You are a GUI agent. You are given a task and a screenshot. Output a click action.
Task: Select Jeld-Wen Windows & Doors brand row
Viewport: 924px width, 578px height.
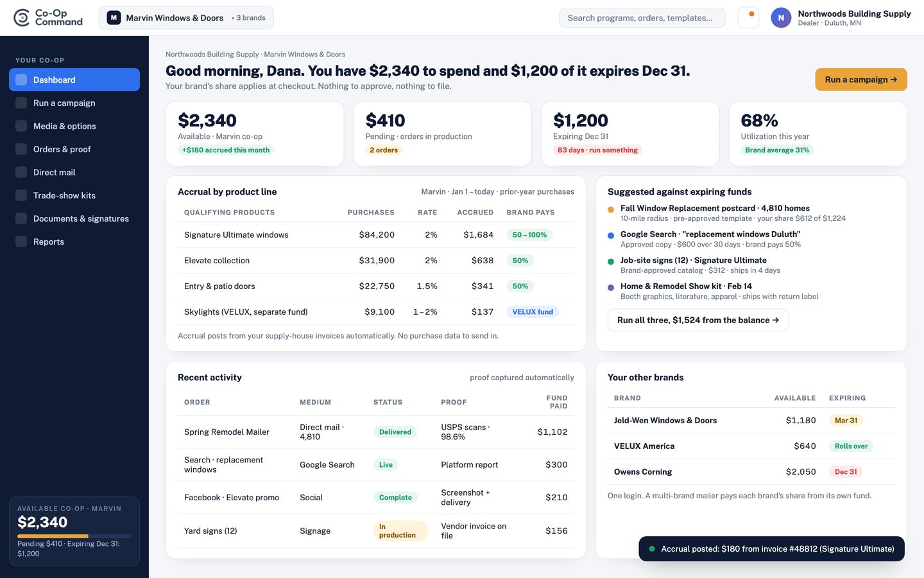(x=751, y=421)
